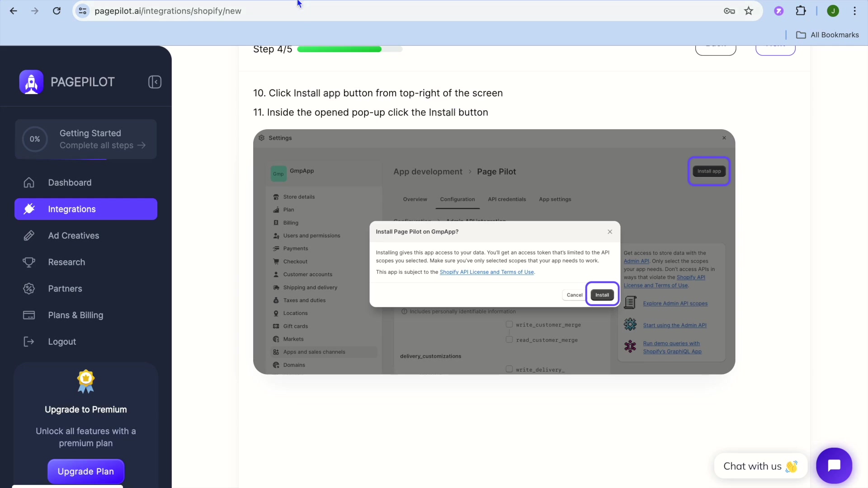
Task: Tick the write_customer_merge checkbox
Action: tap(509, 324)
